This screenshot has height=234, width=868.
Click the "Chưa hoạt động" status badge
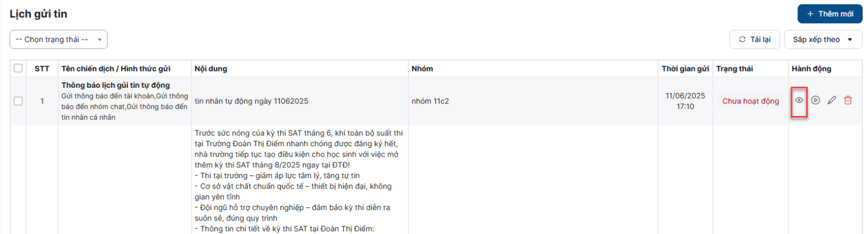[x=750, y=101]
